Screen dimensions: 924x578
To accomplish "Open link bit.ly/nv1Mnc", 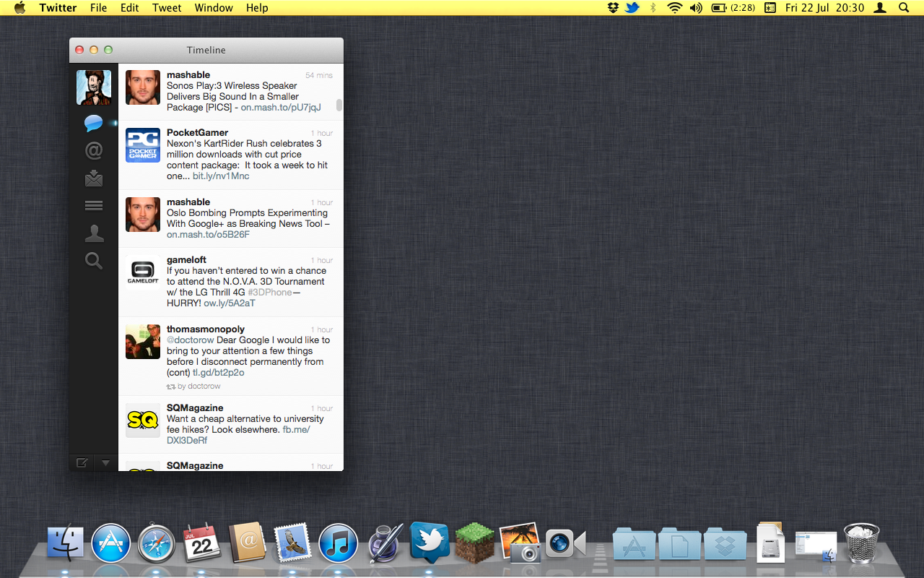I will 221,176.
